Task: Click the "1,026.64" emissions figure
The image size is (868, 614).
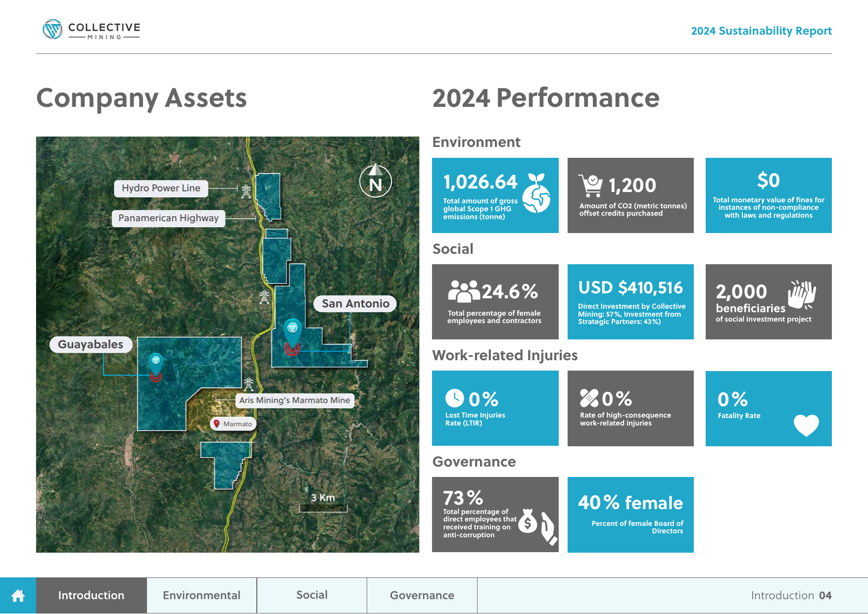Action: [480, 182]
